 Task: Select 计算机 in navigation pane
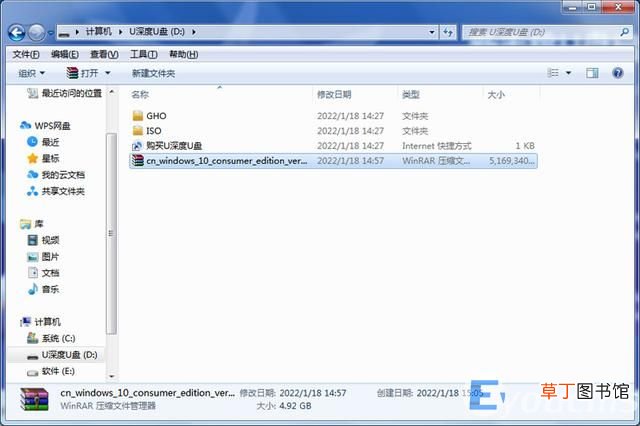click(x=40, y=322)
